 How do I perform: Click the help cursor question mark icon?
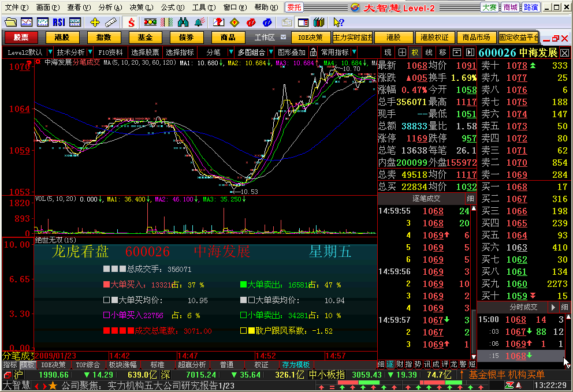coord(338,23)
